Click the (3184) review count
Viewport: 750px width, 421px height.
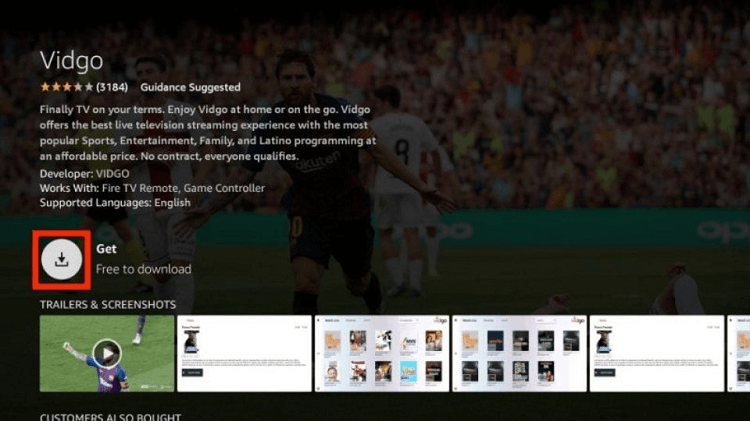pyautogui.click(x=112, y=87)
